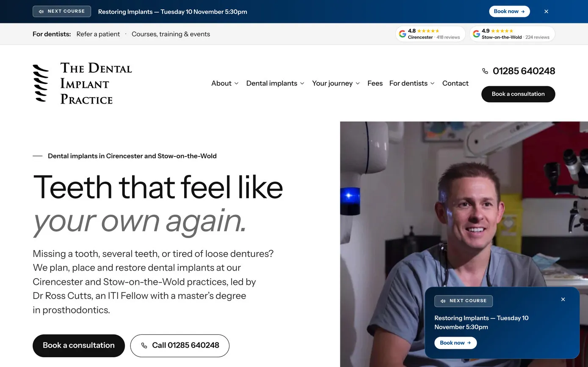
Task: Click Call 01285 640248 hero button
Action: point(180,345)
